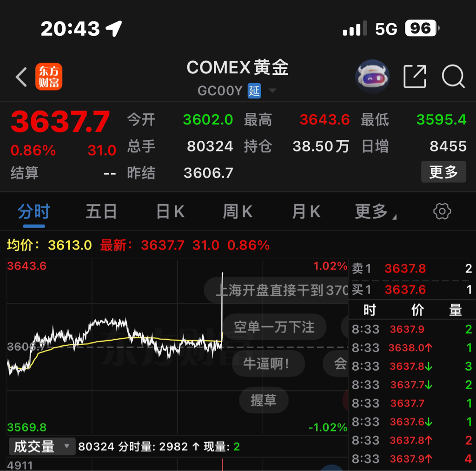This screenshot has height=471, width=476.
Task: Tap the 1.02% upper chart scale label
Action: [330, 266]
